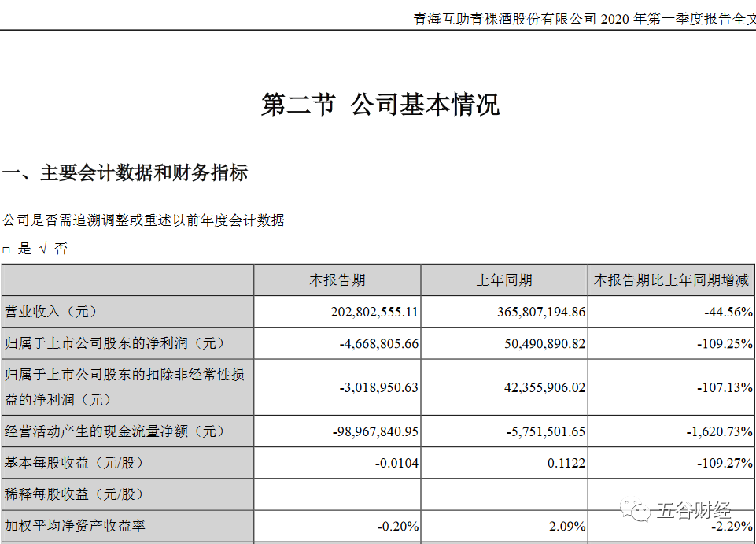Click the '本报告期' column header
Image resolution: width=756 pixels, height=544 pixels.
tap(337, 280)
